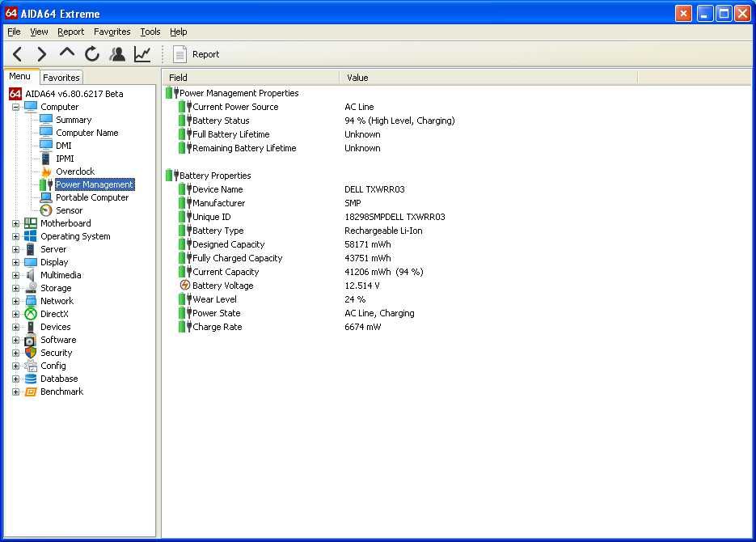
Task: Click the Multimedia speaker icon
Action: [x=31, y=275]
